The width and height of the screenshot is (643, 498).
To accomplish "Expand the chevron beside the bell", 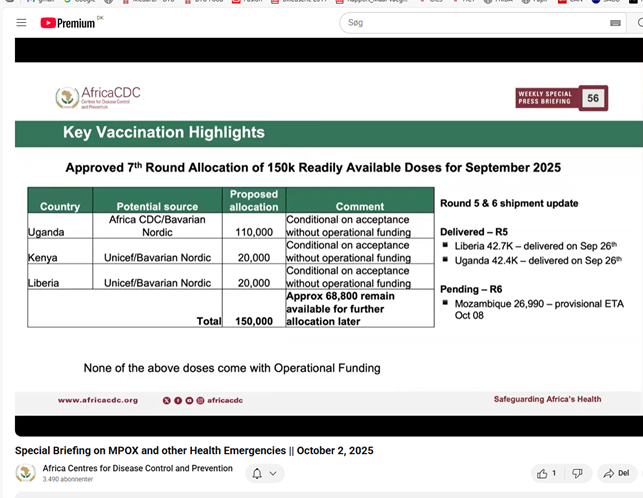I will tap(273, 473).
